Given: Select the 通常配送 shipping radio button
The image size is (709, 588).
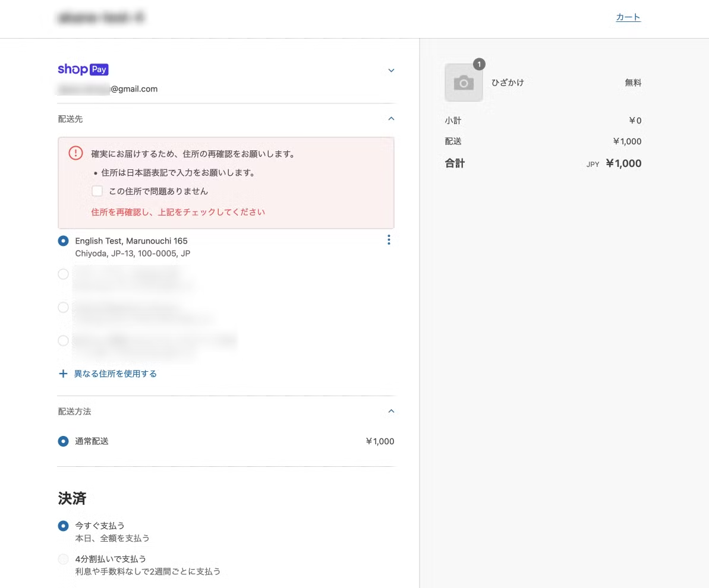Looking at the screenshot, I should [64, 441].
